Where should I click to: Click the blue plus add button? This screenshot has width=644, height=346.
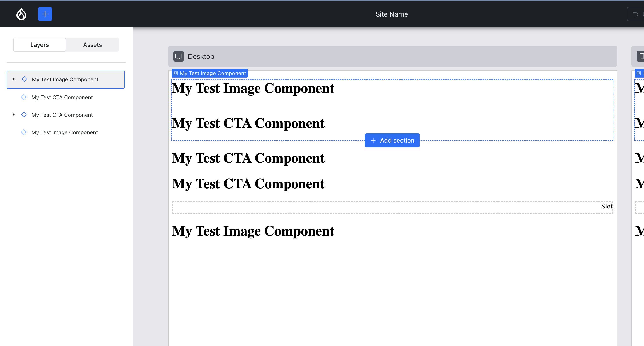tap(45, 14)
